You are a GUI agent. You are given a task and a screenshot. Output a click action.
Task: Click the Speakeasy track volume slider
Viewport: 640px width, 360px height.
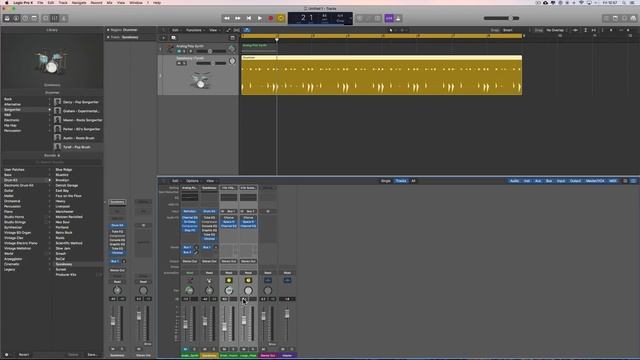pyautogui.click(x=211, y=63)
